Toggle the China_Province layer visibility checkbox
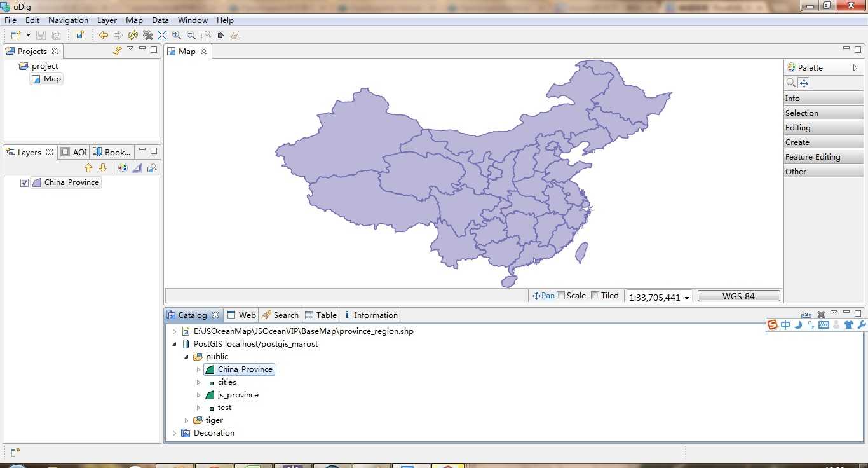This screenshot has width=868, height=468. [x=24, y=182]
